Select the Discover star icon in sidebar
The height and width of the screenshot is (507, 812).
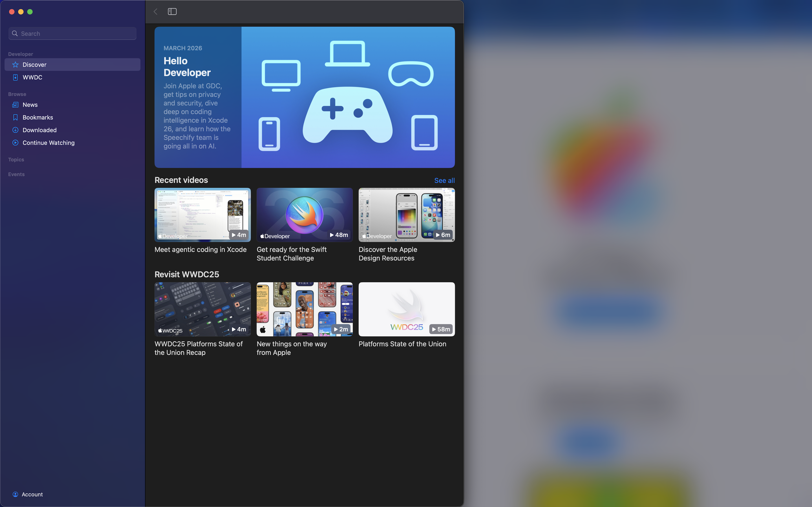pos(15,65)
